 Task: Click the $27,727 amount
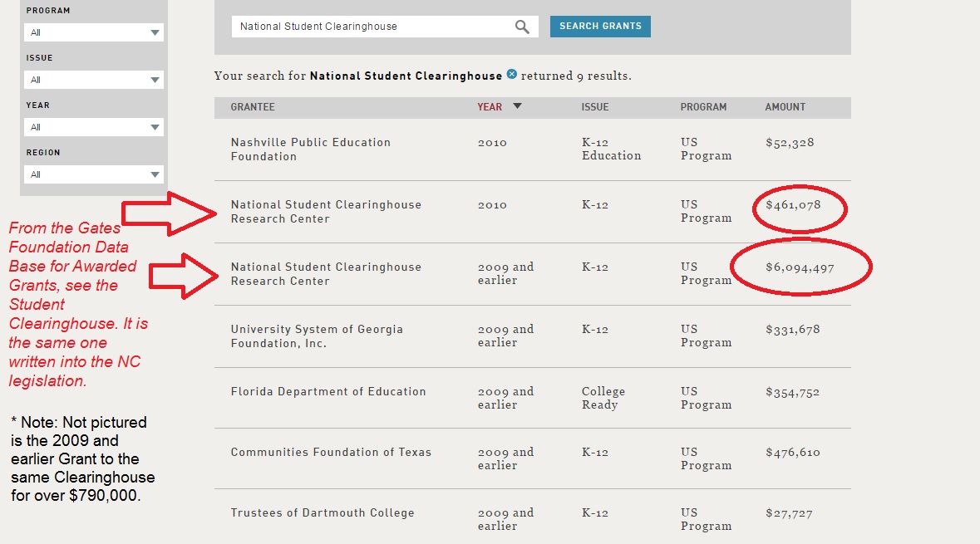(789, 513)
